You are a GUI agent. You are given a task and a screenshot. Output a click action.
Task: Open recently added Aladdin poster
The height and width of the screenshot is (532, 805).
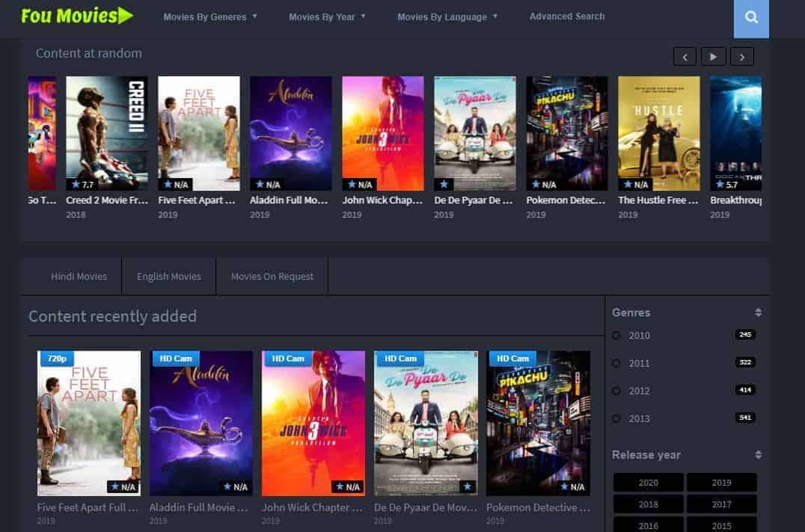click(x=201, y=424)
